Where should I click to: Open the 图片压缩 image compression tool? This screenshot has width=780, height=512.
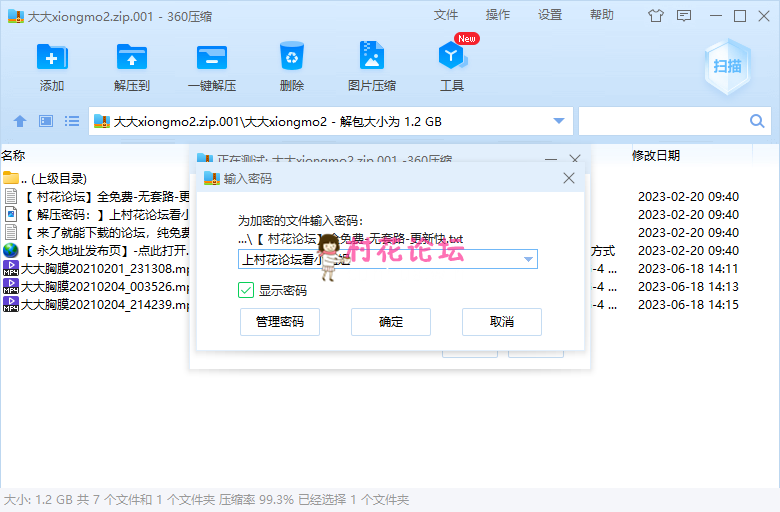click(372, 58)
